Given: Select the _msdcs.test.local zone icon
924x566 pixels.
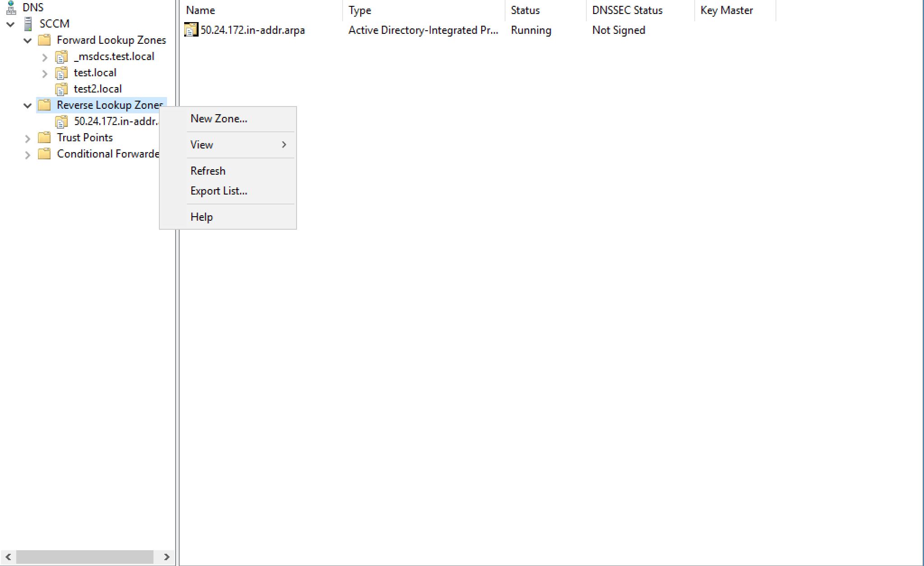Looking at the screenshot, I should tap(62, 56).
